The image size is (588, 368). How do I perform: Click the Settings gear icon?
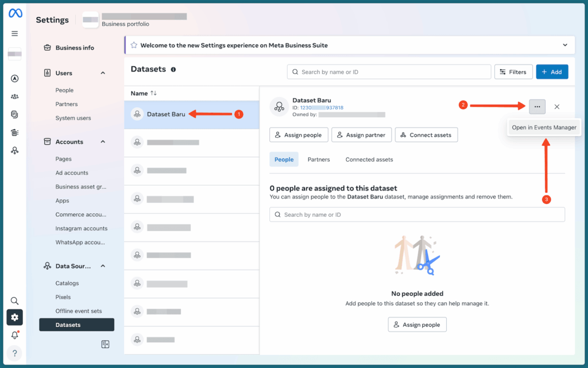point(15,317)
